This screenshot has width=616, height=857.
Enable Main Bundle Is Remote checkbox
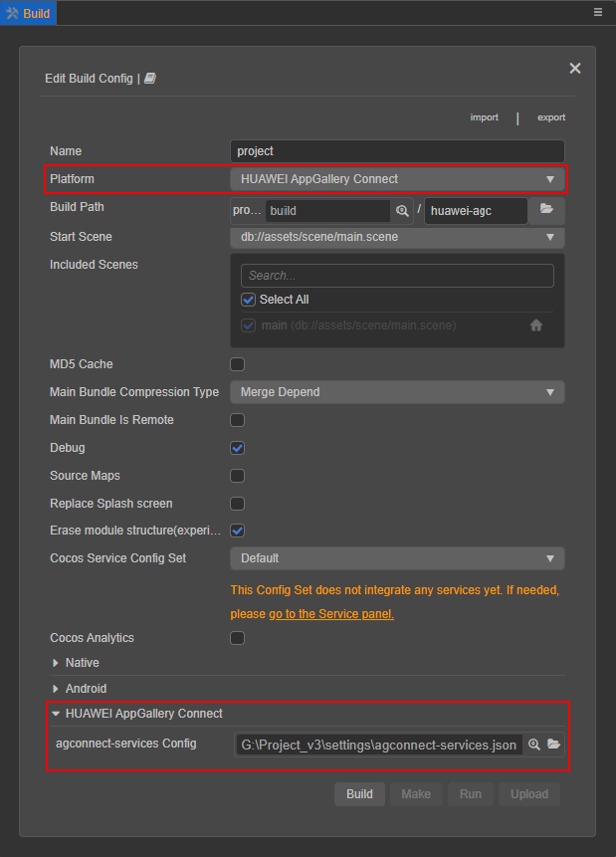(x=237, y=420)
